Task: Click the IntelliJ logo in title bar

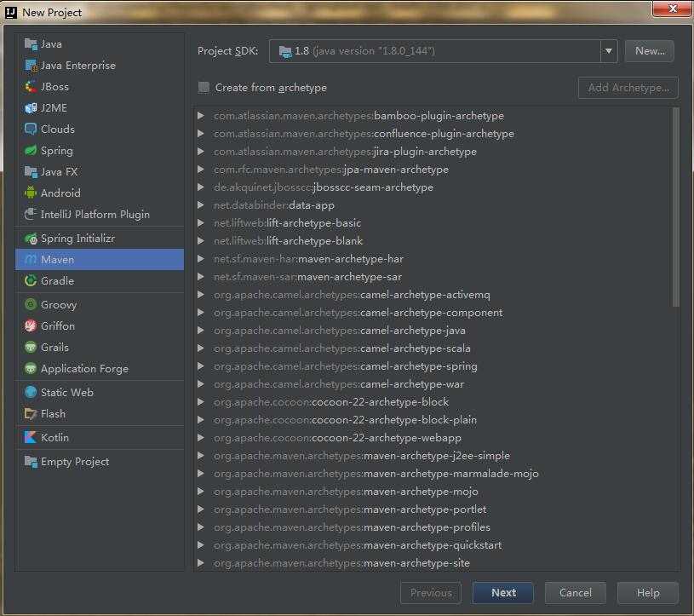Action: pos(11,13)
